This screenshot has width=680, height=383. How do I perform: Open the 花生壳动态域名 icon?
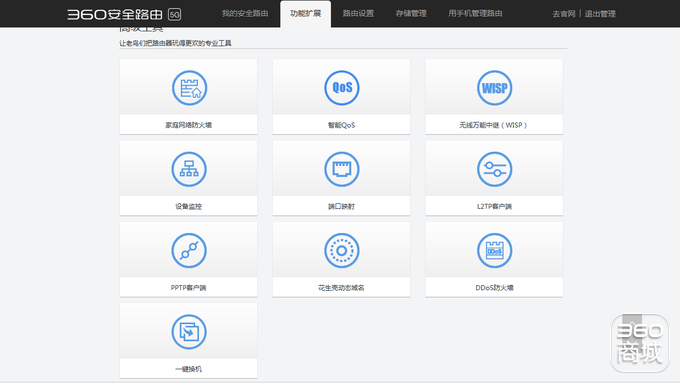click(342, 251)
